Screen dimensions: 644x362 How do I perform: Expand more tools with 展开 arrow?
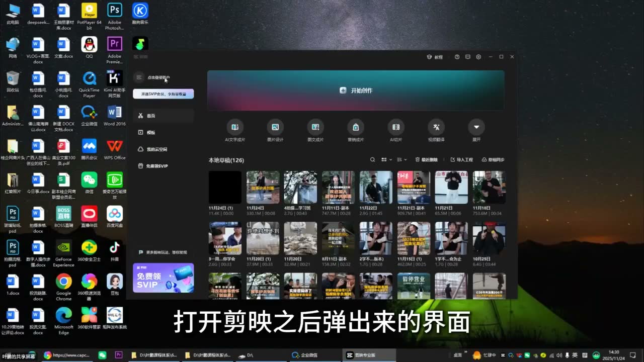[x=476, y=131]
